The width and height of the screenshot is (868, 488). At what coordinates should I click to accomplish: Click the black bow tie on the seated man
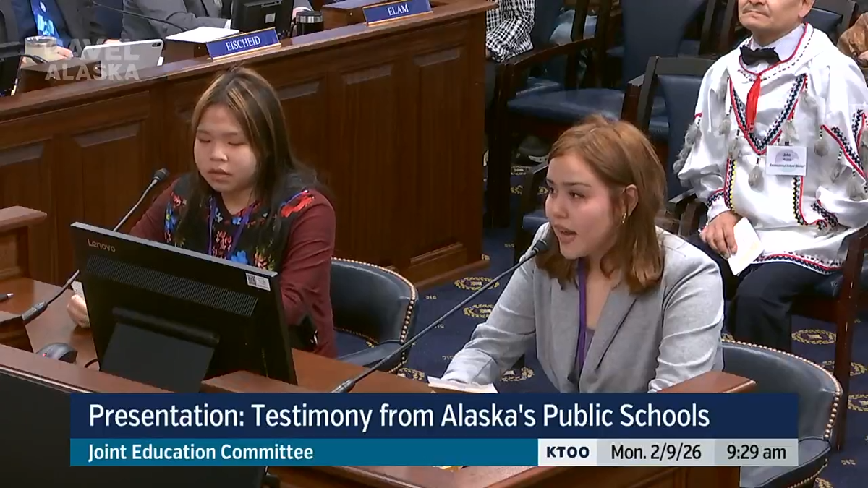759,55
